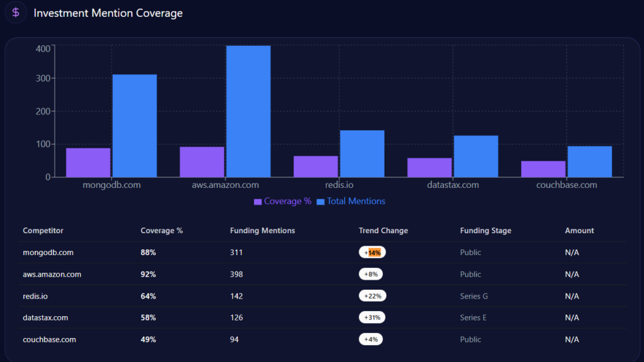Select the blue aws.amazon.com Total Mentions bar
Viewport: 644px width, 362px height.
coord(248,111)
